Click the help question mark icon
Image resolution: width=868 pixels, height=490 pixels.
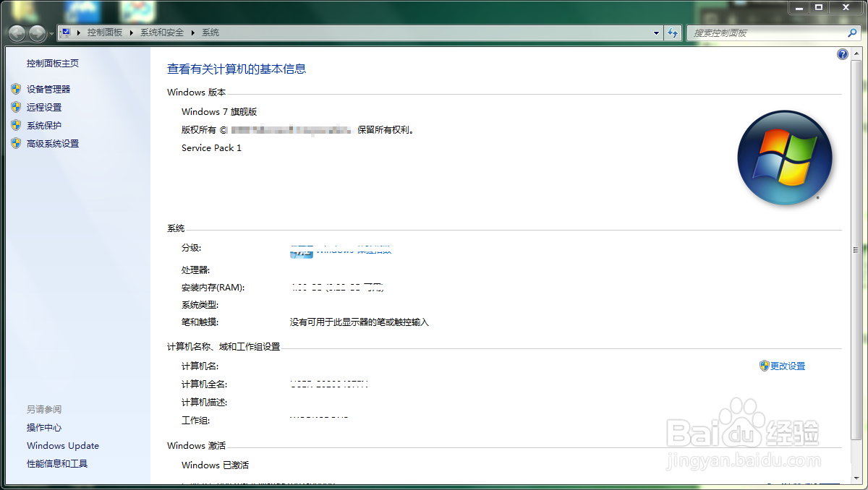click(843, 54)
